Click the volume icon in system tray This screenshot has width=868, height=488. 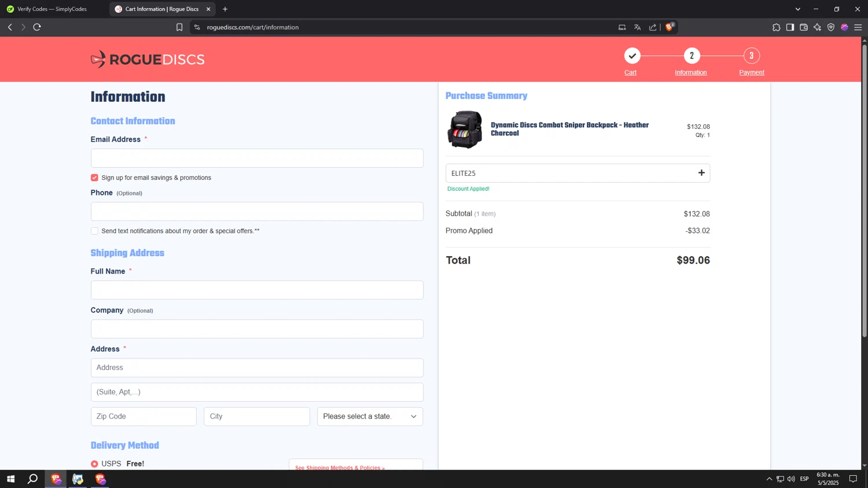tap(791, 479)
